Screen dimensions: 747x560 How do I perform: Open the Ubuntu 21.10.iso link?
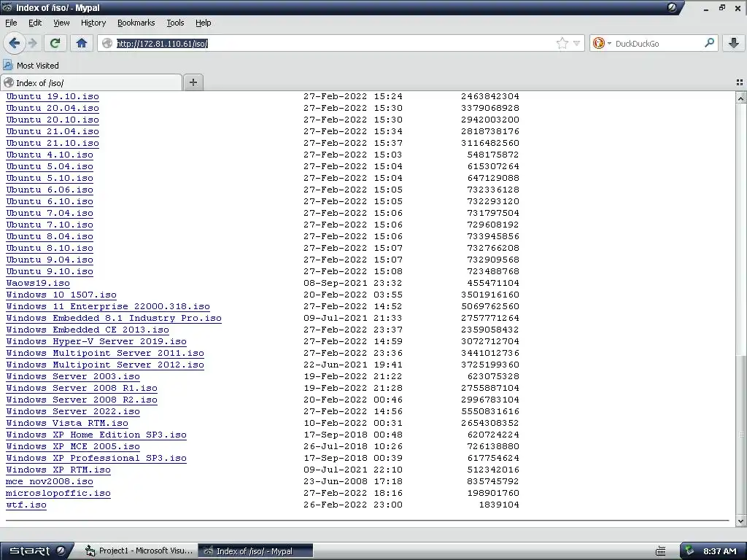tap(53, 143)
